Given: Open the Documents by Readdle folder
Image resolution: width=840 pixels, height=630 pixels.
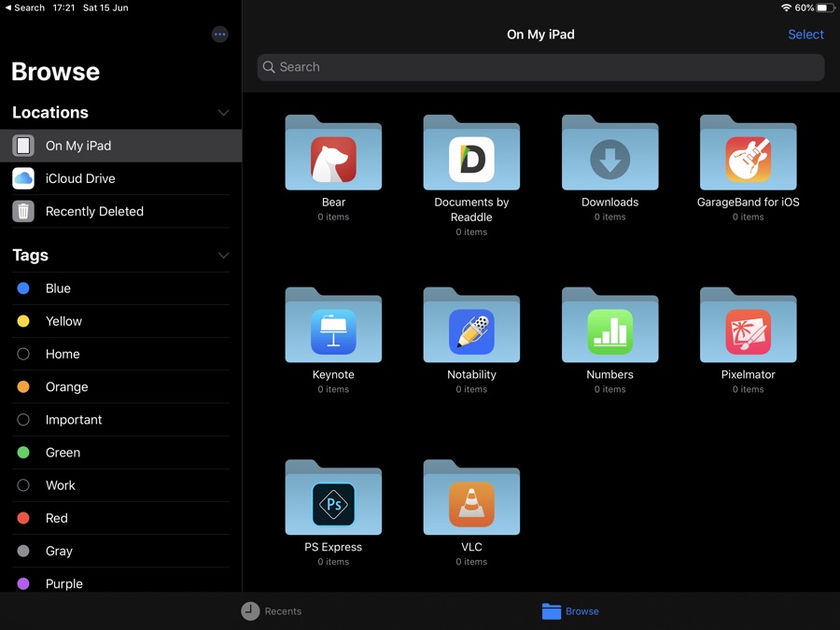Looking at the screenshot, I should (471, 153).
